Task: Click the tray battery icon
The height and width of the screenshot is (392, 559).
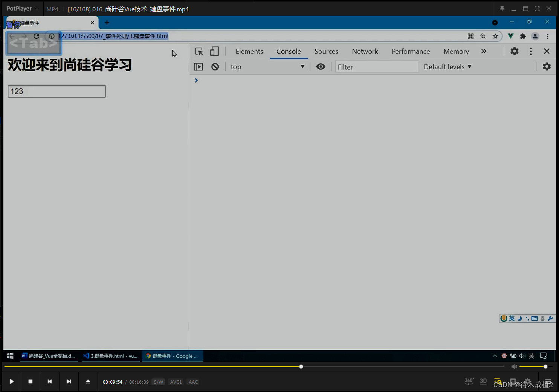Action: pos(513,356)
